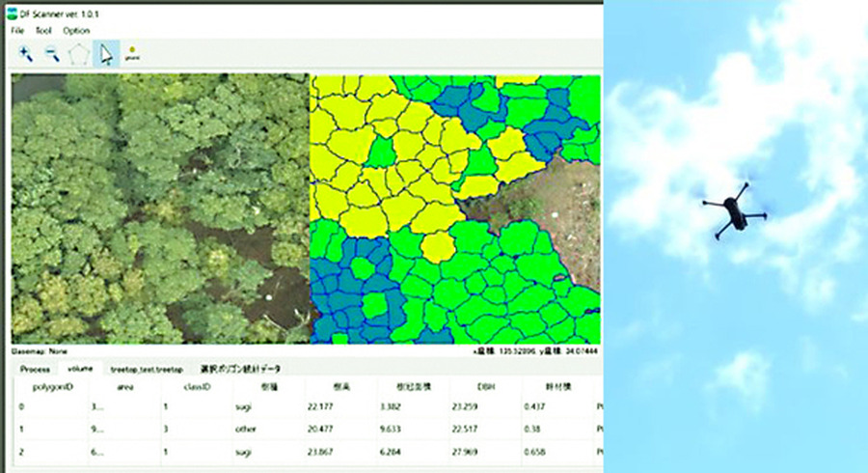Image resolution: width=868 pixels, height=473 pixels.
Task: Select the zoom in magnifier tool
Action: pyautogui.click(x=26, y=55)
